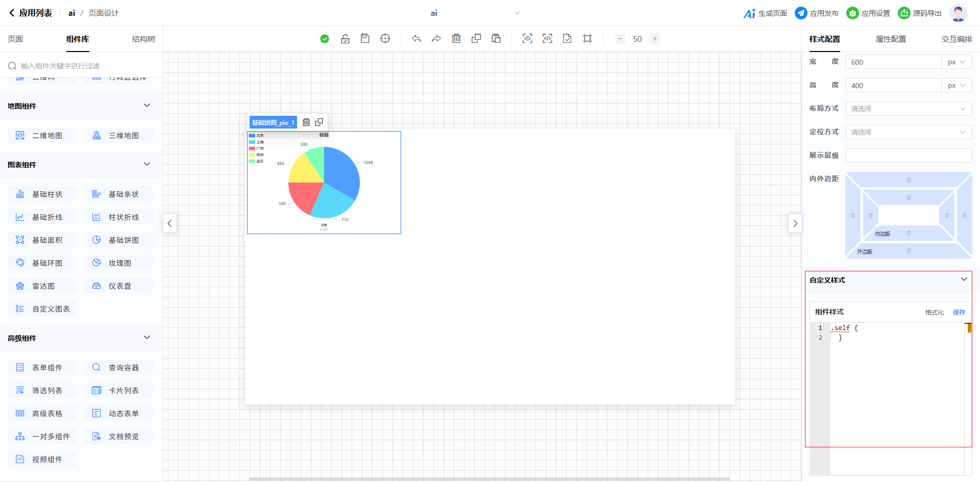Collapse the left panel with the arrow handle
980x482 pixels.
(x=169, y=223)
